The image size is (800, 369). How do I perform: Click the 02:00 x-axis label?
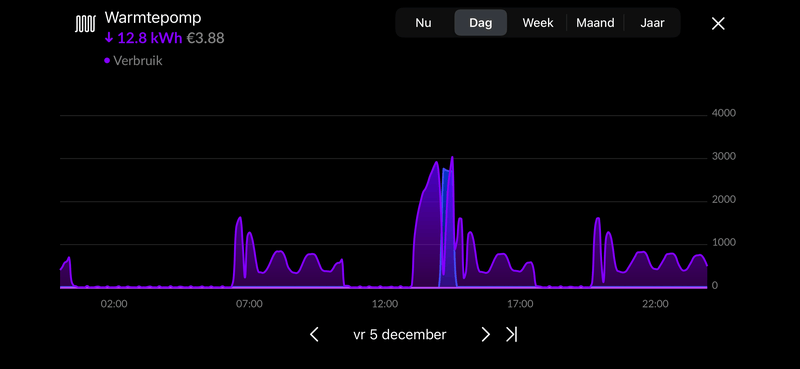point(114,304)
